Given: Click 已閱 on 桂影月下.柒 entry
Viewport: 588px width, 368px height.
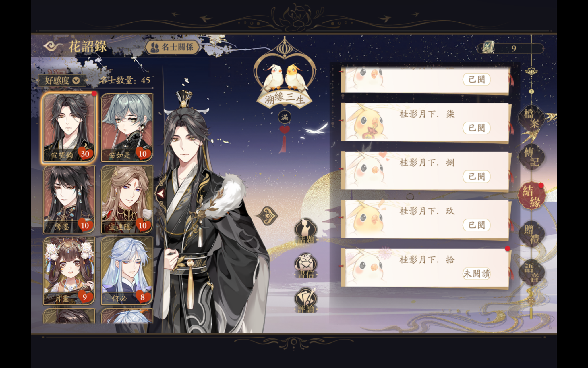Looking at the screenshot, I should click(476, 128).
